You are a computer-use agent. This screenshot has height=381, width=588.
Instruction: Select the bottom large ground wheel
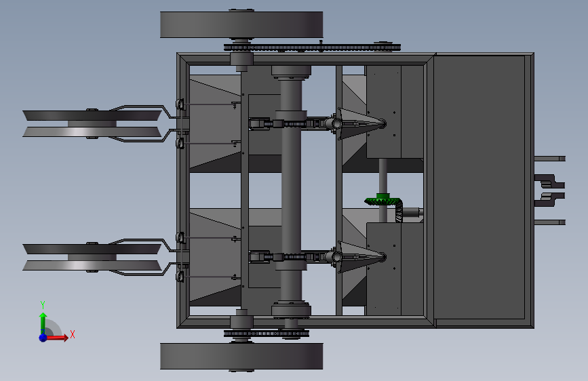click(x=241, y=356)
